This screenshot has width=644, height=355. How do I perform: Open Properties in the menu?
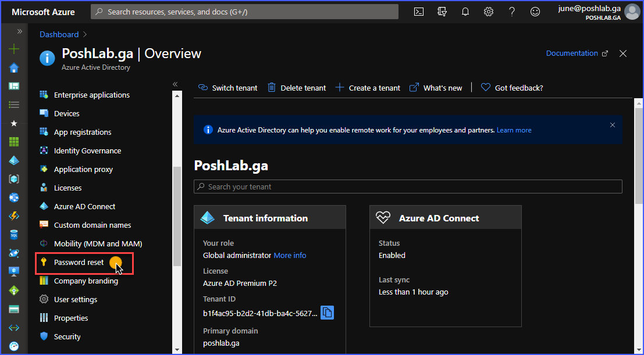(71, 318)
